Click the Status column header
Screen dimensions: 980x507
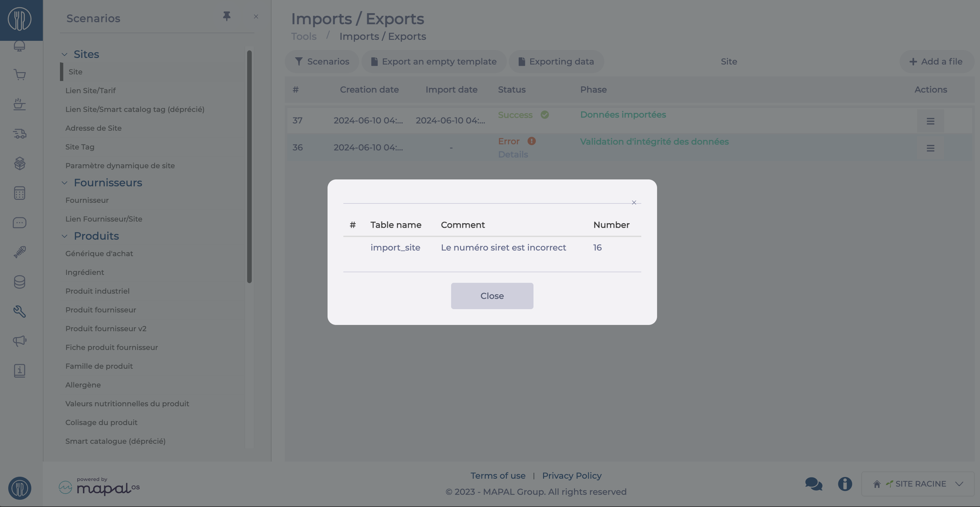point(512,90)
